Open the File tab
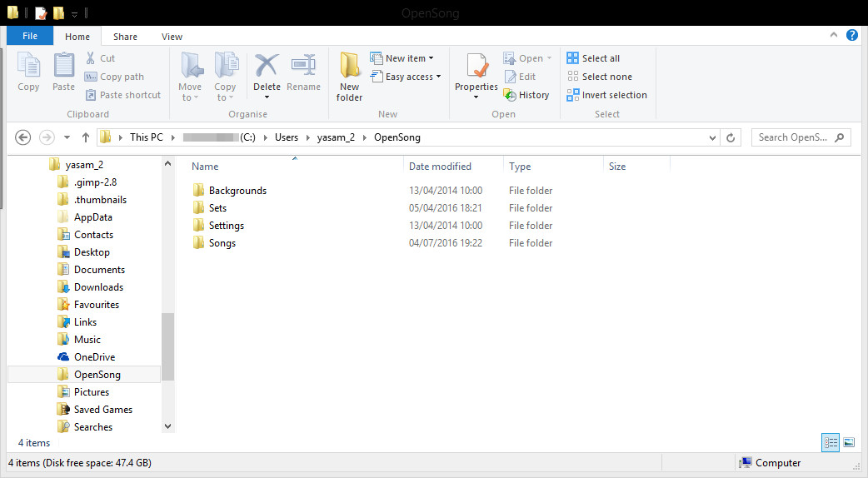Image resolution: width=868 pixels, height=478 pixels. [x=30, y=36]
